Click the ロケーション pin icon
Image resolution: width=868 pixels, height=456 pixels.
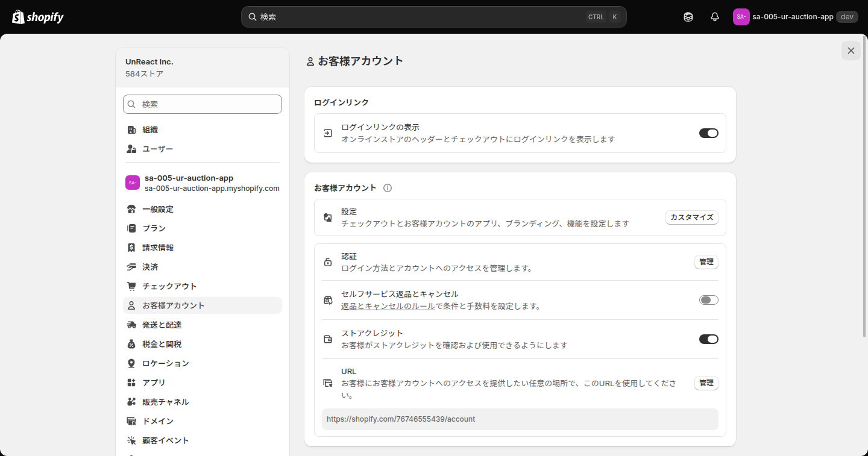click(x=131, y=363)
